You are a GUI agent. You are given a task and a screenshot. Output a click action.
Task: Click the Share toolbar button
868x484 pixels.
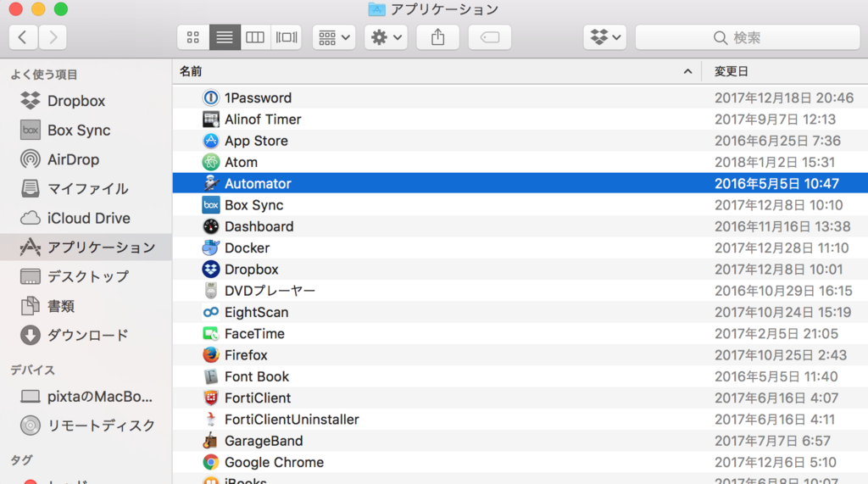point(438,37)
